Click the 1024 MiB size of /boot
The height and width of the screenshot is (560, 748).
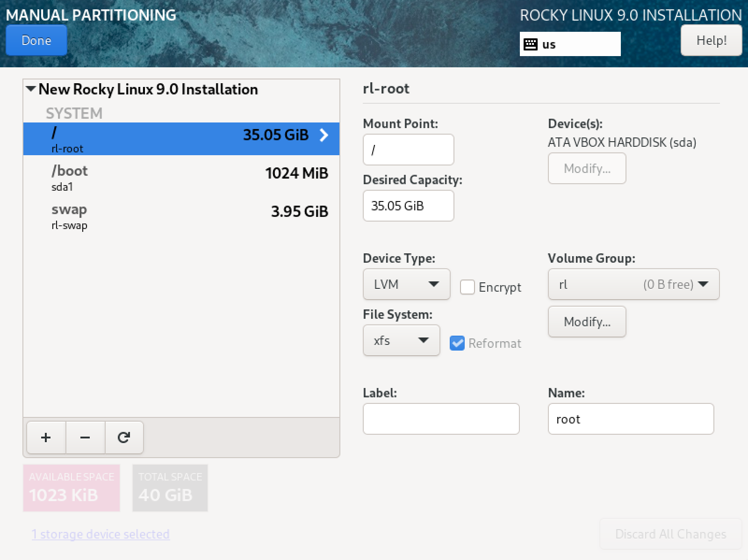297,173
